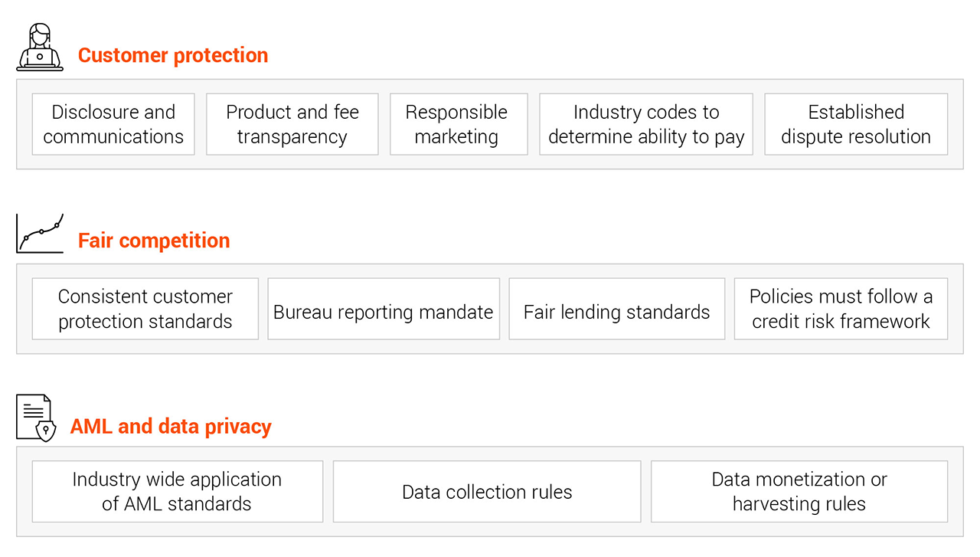Click Policies must follow a credit risk framework
The image size is (980, 557).
pyautogui.click(x=841, y=309)
